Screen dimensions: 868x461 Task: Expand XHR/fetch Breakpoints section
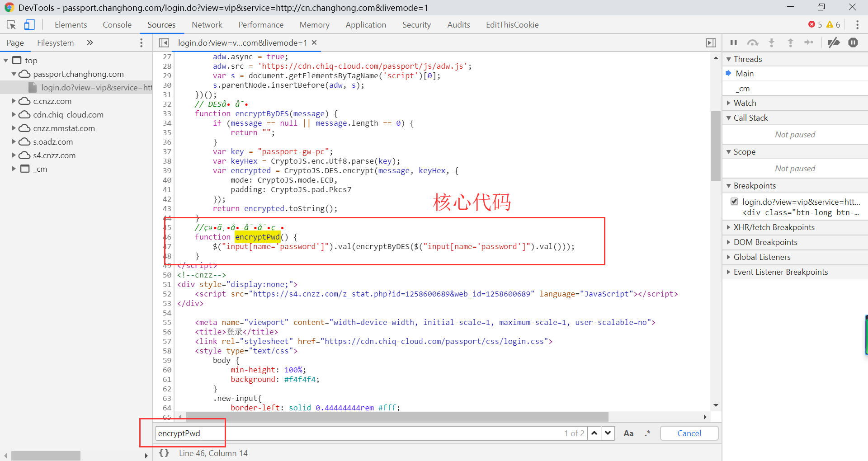pyautogui.click(x=795, y=227)
